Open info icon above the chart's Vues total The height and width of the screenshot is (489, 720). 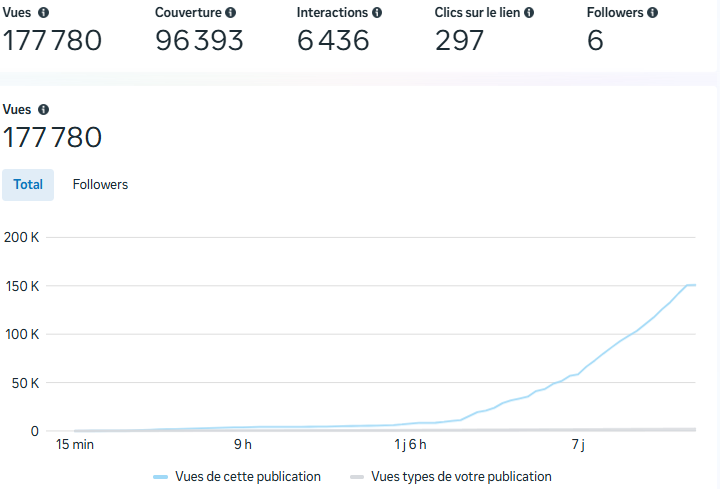point(43,110)
